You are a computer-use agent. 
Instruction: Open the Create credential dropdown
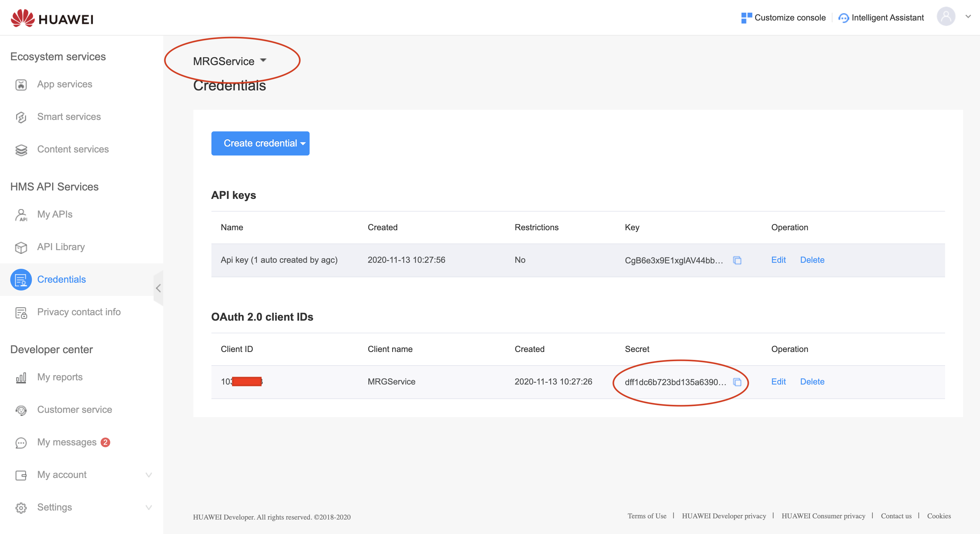click(x=260, y=143)
